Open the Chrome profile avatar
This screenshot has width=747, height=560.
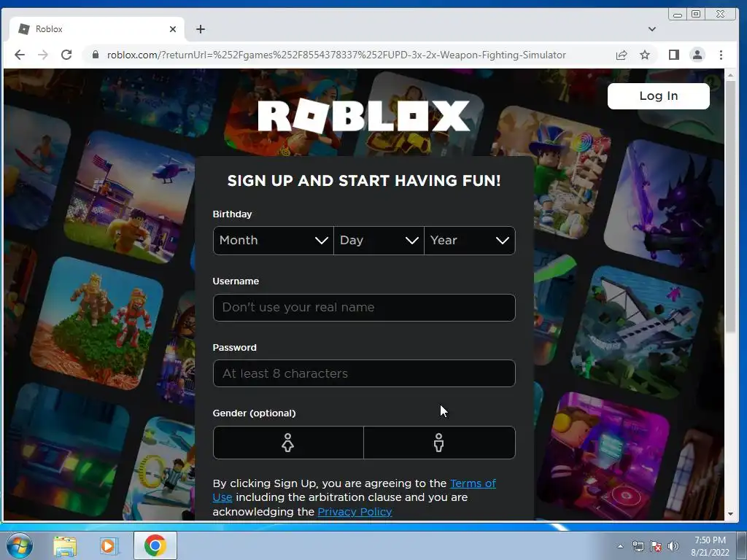pyautogui.click(x=697, y=55)
